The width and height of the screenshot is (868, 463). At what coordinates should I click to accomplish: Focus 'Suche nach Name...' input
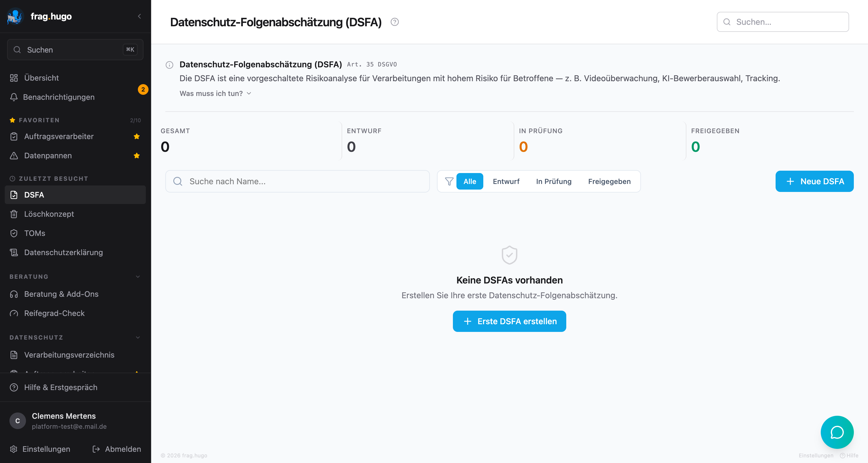pos(297,181)
